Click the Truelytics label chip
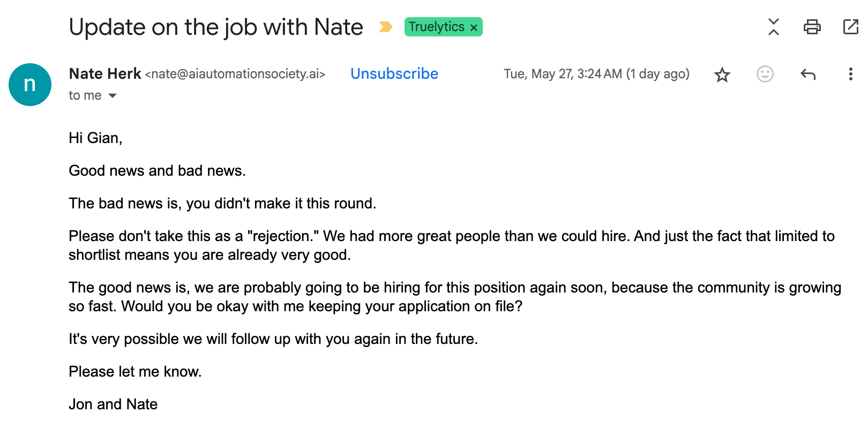The image size is (868, 435). [436, 27]
